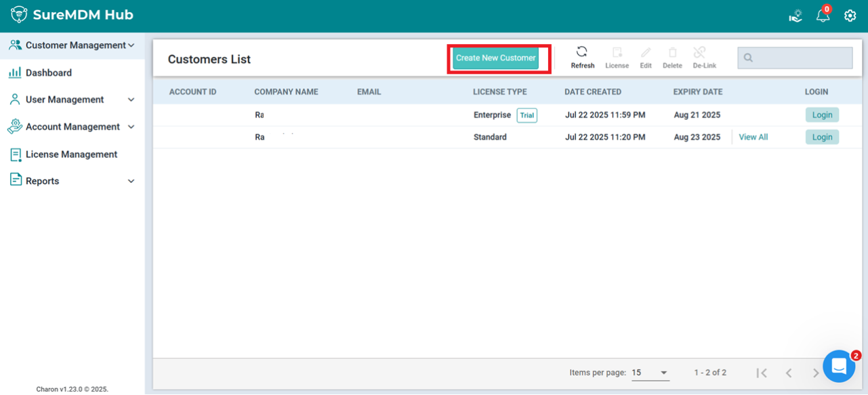Viewport: 868px width, 395px height.
Task: Click the Create New Customer button
Action: pyautogui.click(x=495, y=58)
